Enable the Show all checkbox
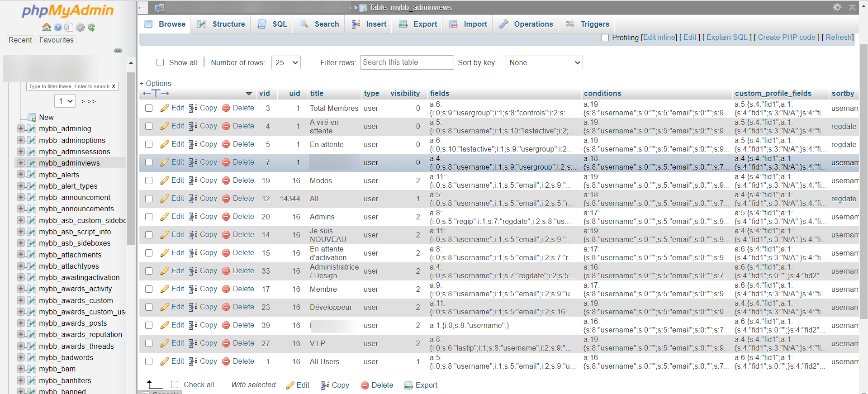Image resolution: width=868 pixels, height=394 pixels. coord(160,62)
